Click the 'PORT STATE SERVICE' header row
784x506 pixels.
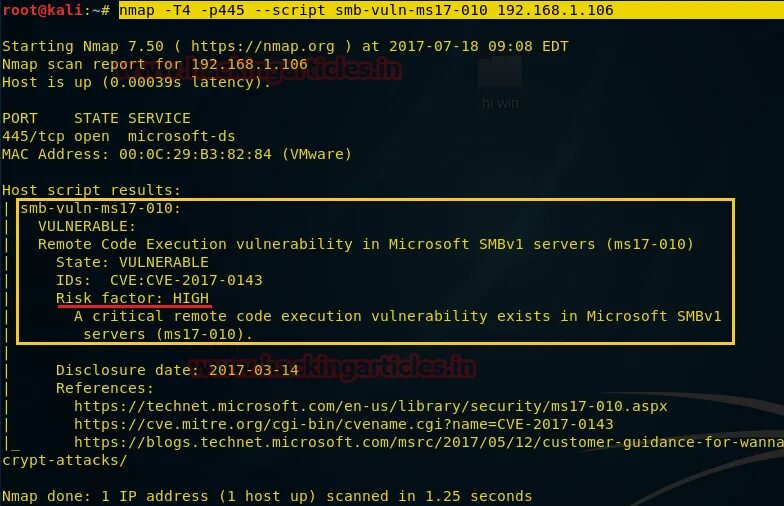pyautogui.click(x=96, y=118)
